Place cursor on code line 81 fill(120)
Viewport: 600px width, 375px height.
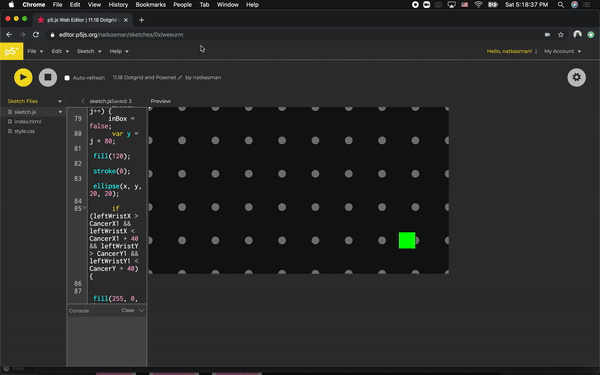click(112, 156)
